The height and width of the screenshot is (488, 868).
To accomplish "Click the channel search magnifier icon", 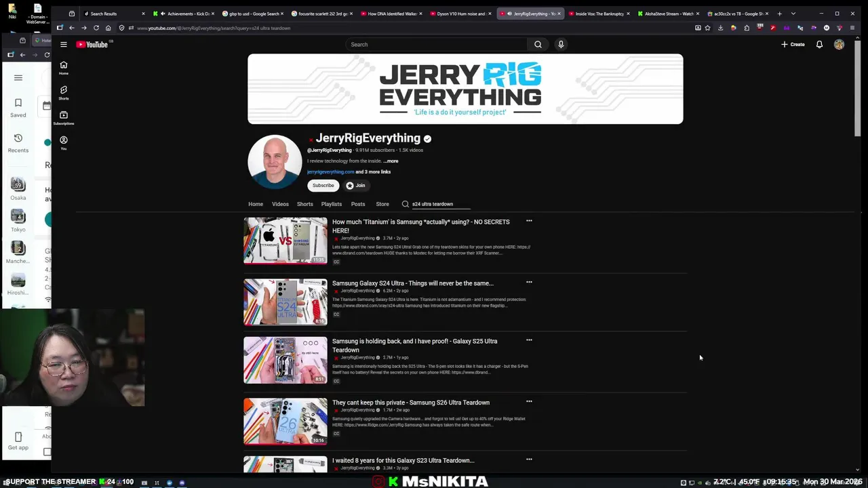I will click(x=405, y=204).
